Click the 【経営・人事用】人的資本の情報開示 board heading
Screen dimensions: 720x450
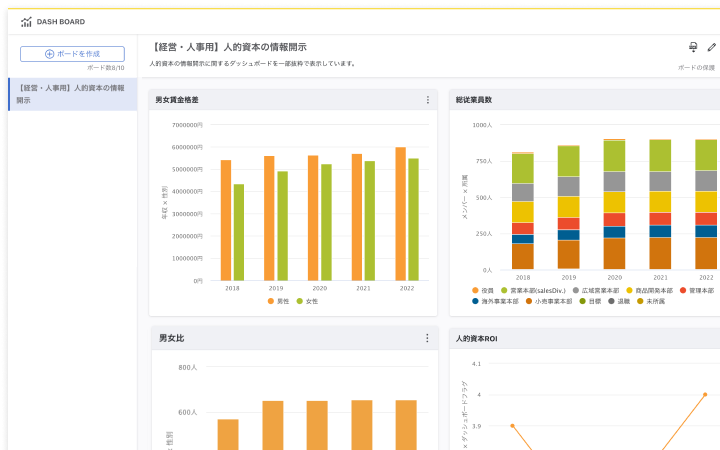tap(228, 47)
